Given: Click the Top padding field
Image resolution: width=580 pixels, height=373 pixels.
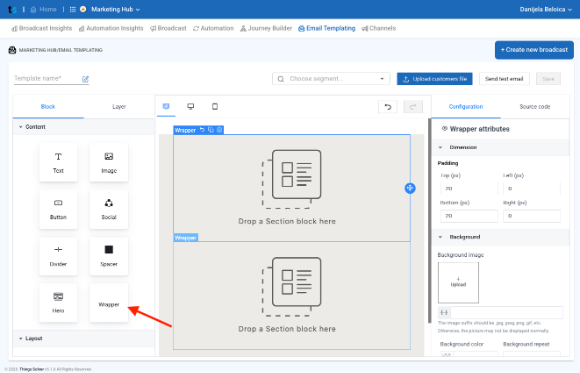Looking at the screenshot, I should (x=469, y=189).
